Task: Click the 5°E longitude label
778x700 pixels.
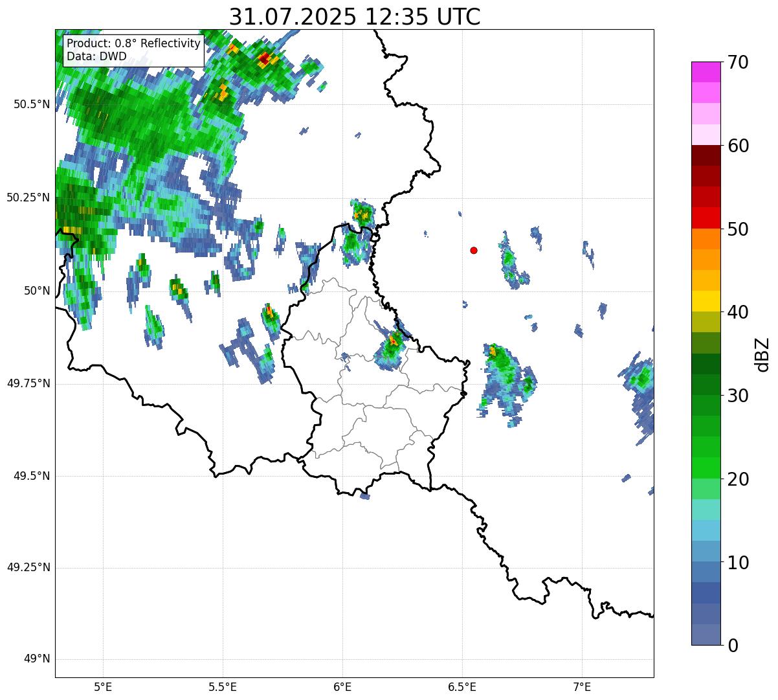Action: point(104,686)
